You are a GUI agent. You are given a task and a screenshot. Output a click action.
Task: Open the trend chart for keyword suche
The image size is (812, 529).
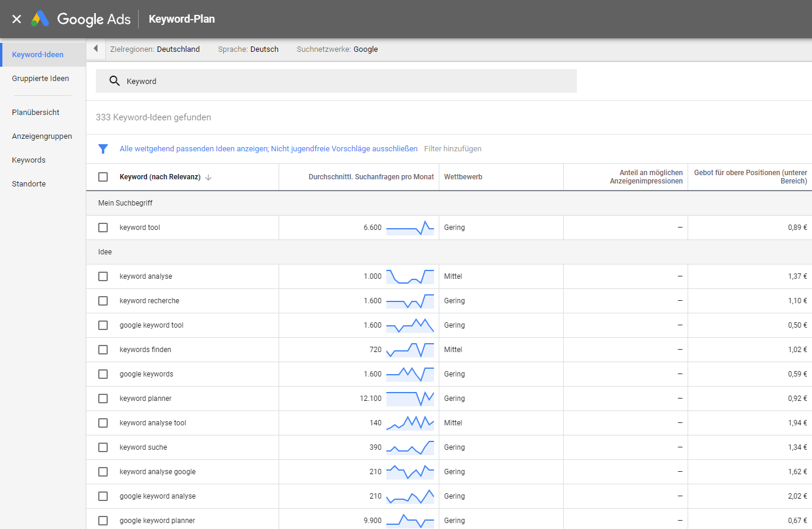pyautogui.click(x=410, y=447)
